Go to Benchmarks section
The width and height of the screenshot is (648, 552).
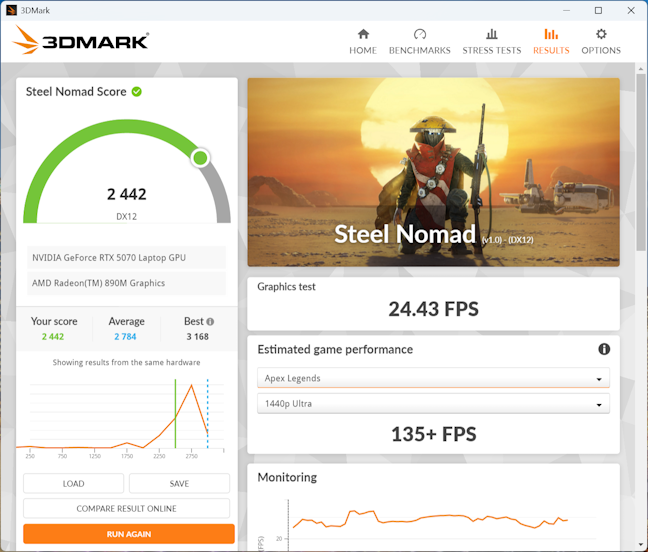coord(419,42)
